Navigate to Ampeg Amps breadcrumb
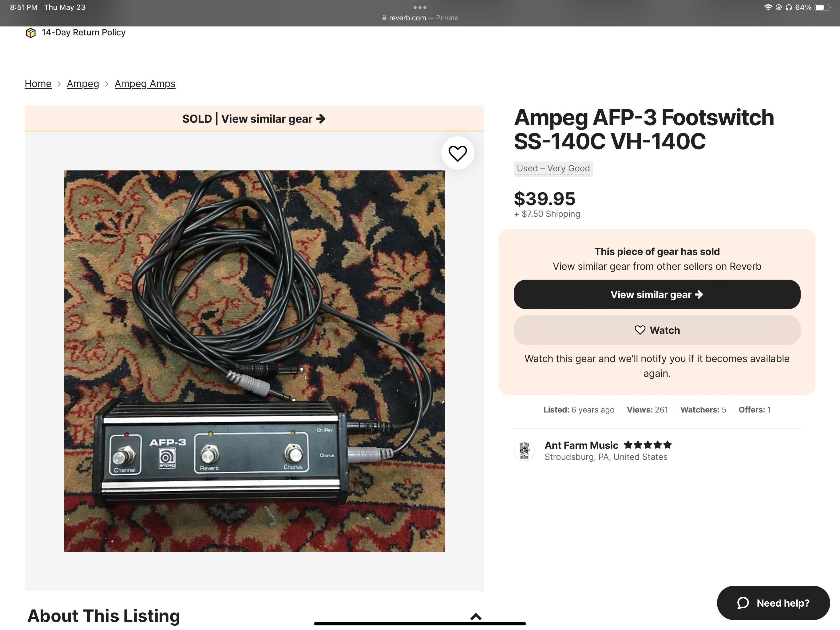840x630 pixels. (x=145, y=84)
